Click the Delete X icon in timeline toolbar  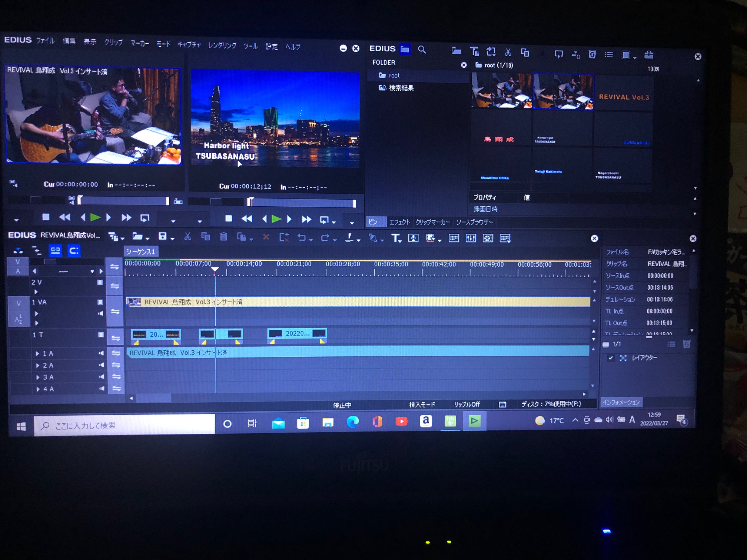[266, 237]
